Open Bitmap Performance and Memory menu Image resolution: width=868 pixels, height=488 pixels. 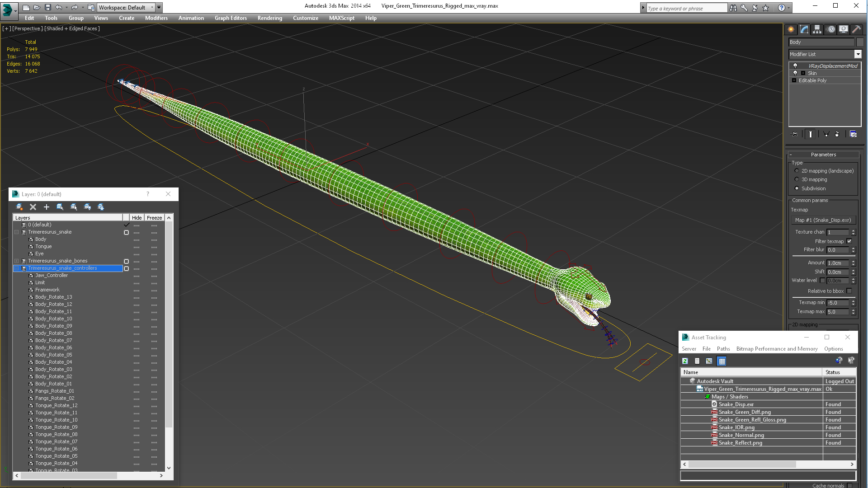pos(777,349)
